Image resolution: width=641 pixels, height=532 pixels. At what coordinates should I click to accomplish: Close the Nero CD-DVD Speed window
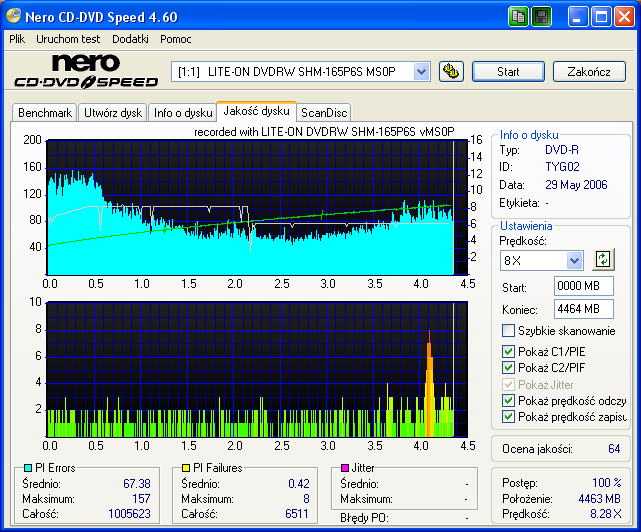(x=625, y=17)
